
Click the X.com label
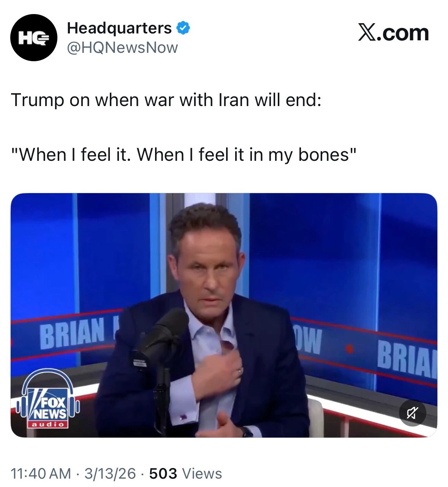tap(393, 33)
